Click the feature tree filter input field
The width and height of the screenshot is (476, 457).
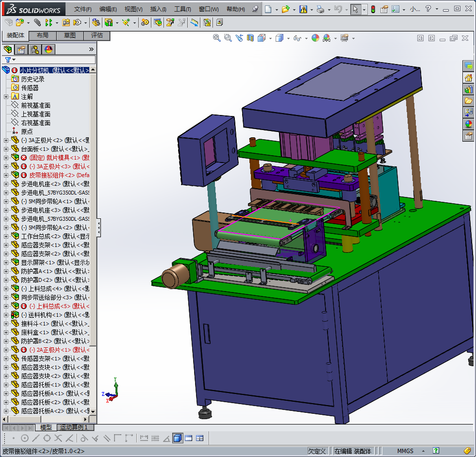[x=53, y=60]
